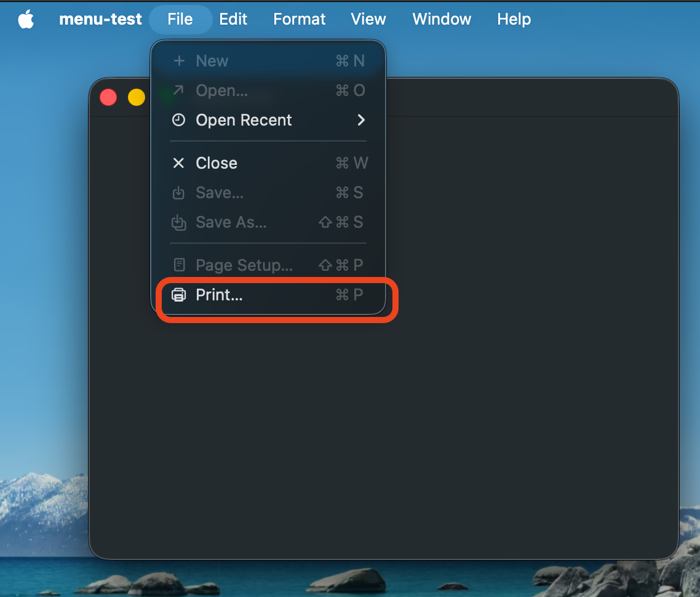Click the Open Recent chevron arrow
The height and width of the screenshot is (597, 700).
(361, 120)
